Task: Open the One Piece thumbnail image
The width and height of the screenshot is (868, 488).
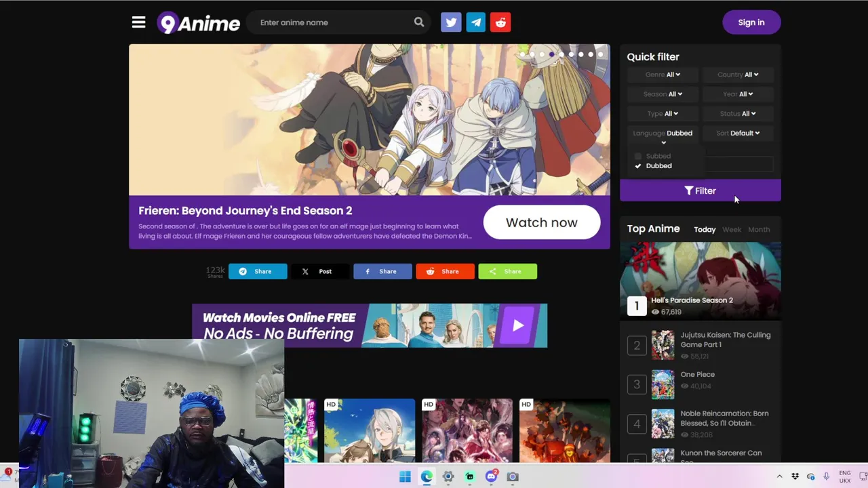Action: [x=663, y=384]
